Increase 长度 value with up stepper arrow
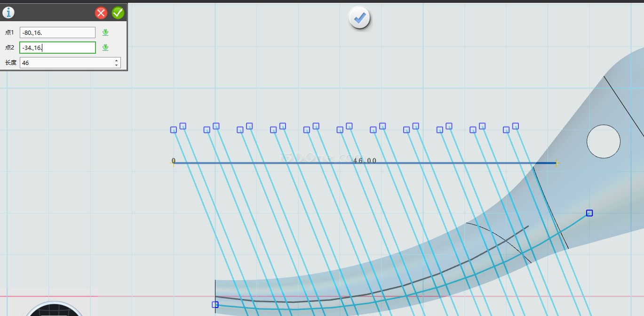The height and width of the screenshot is (316, 644). click(x=117, y=60)
